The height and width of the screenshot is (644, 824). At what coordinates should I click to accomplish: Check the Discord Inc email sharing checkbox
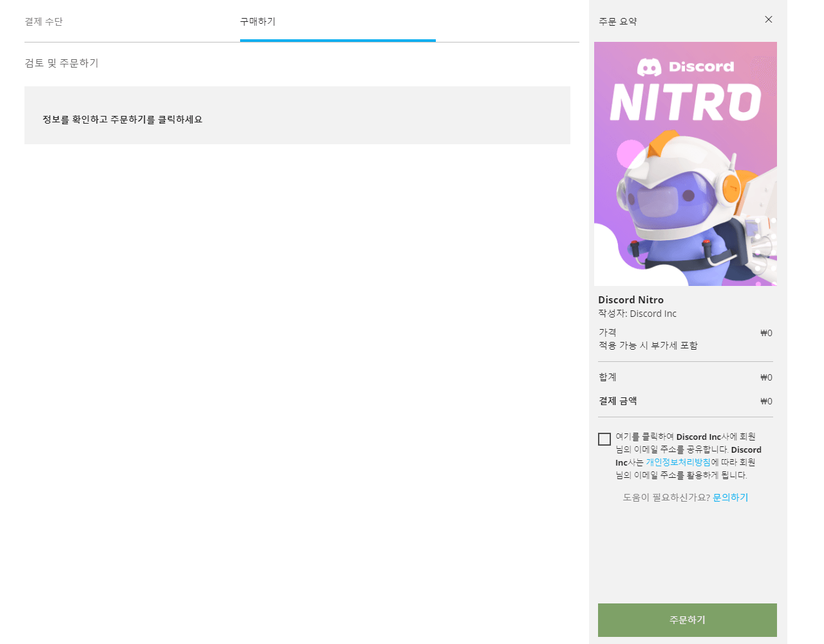604,439
